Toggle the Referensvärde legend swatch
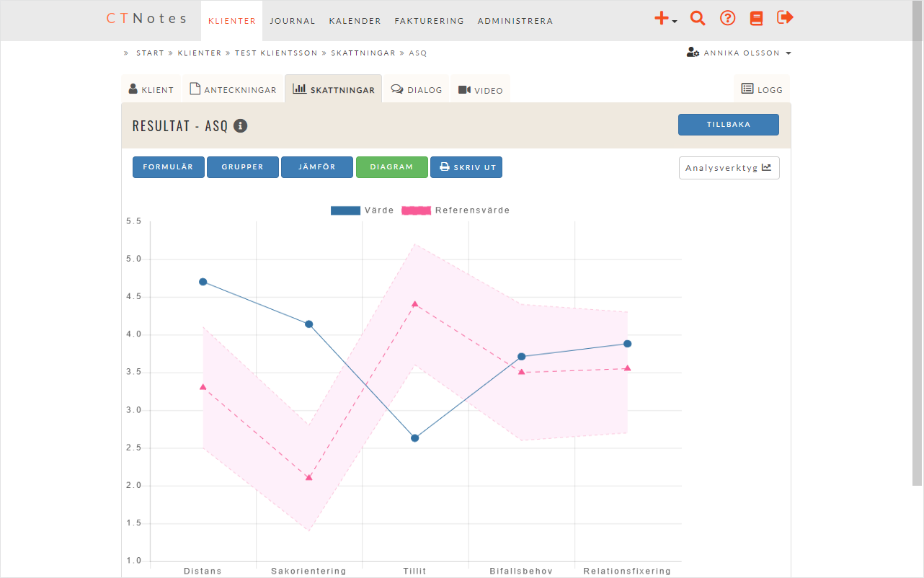The width and height of the screenshot is (924, 578). (x=416, y=210)
